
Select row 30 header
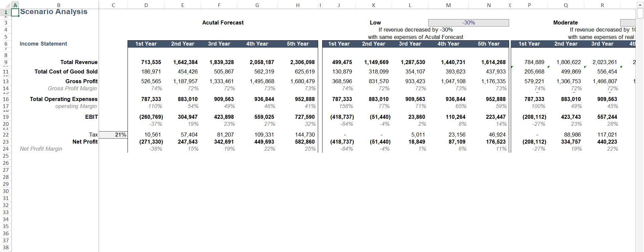tap(6, 191)
